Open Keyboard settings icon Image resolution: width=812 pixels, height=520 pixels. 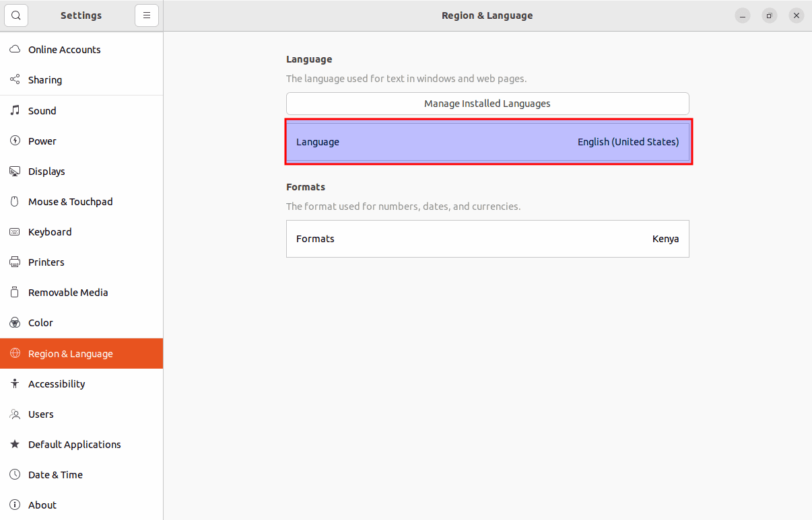point(14,231)
